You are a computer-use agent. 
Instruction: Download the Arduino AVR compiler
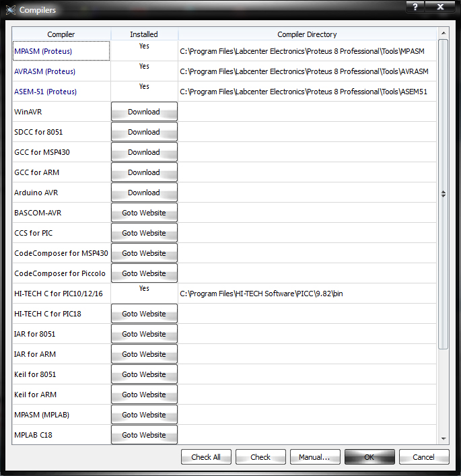(144, 193)
